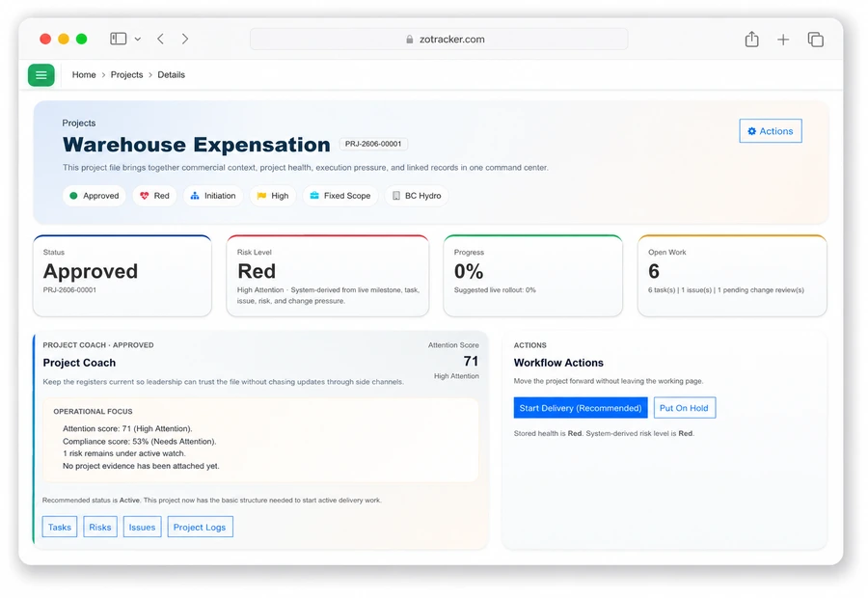Click 'Attention score: 71 (High Attention).' line
868x598 pixels.
(x=127, y=428)
